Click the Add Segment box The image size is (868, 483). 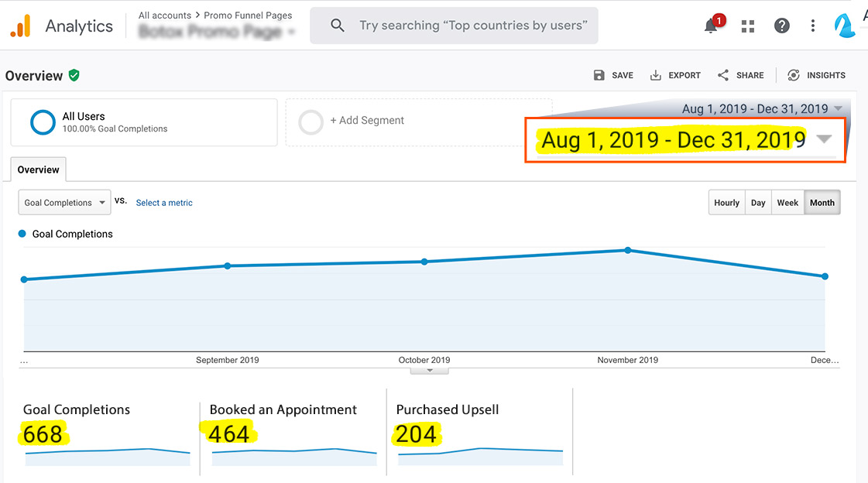click(418, 122)
